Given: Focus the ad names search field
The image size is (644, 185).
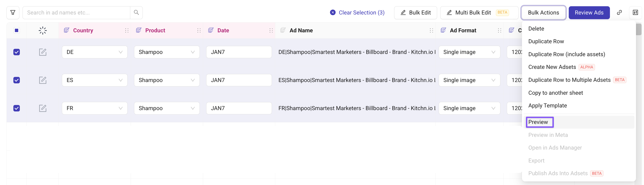Looking at the screenshot, I should coord(77,12).
